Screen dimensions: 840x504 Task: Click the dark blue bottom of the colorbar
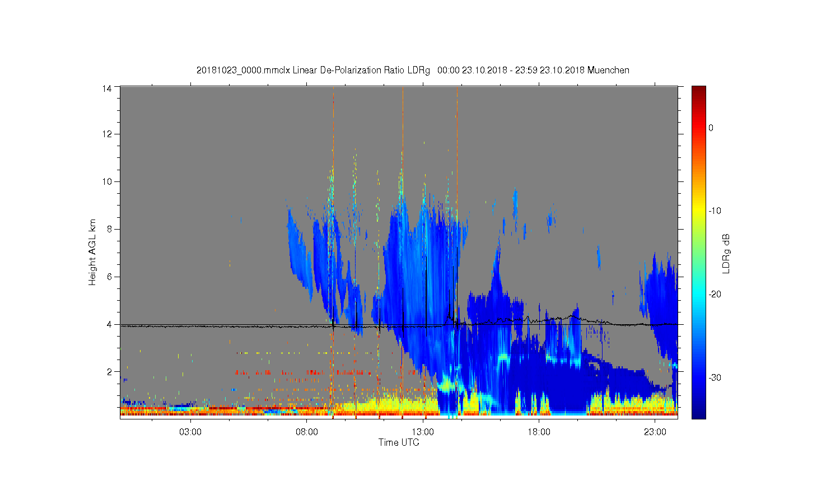click(699, 413)
